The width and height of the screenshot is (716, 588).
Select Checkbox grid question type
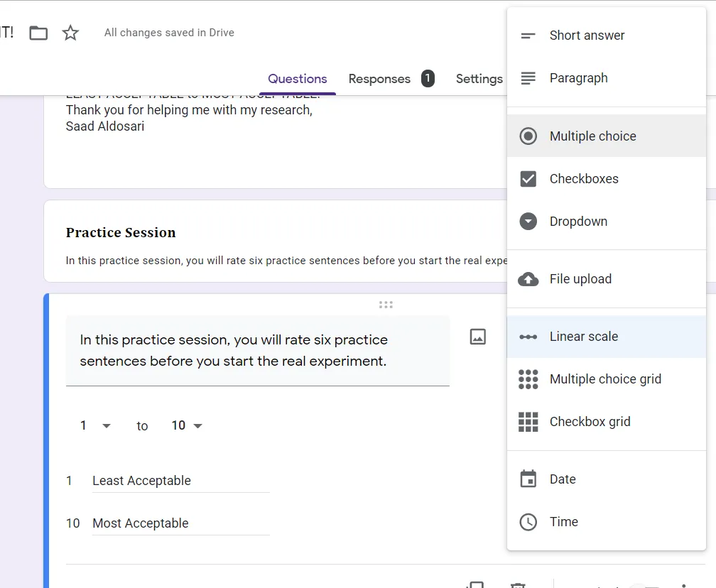(x=590, y=422)
